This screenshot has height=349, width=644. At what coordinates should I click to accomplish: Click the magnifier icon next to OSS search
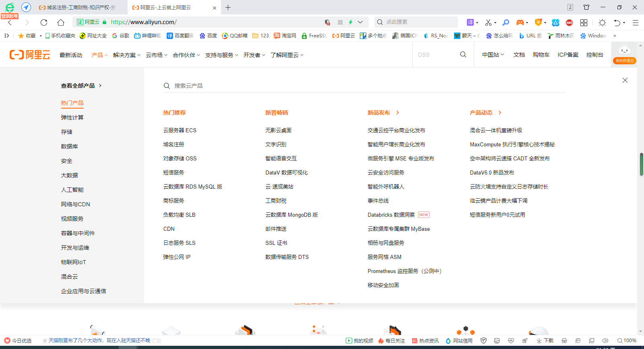coord(463,55)
